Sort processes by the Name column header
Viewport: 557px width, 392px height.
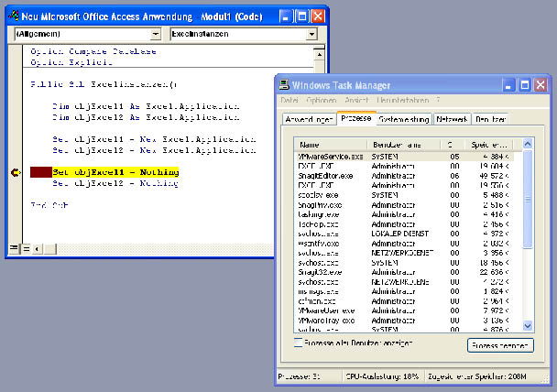tap(330, 145)
